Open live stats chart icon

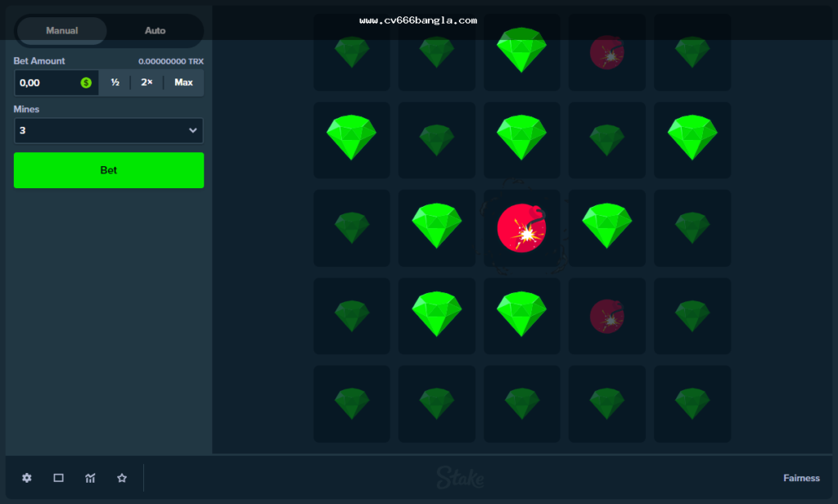pyautogui.click(x=90, y=478)
